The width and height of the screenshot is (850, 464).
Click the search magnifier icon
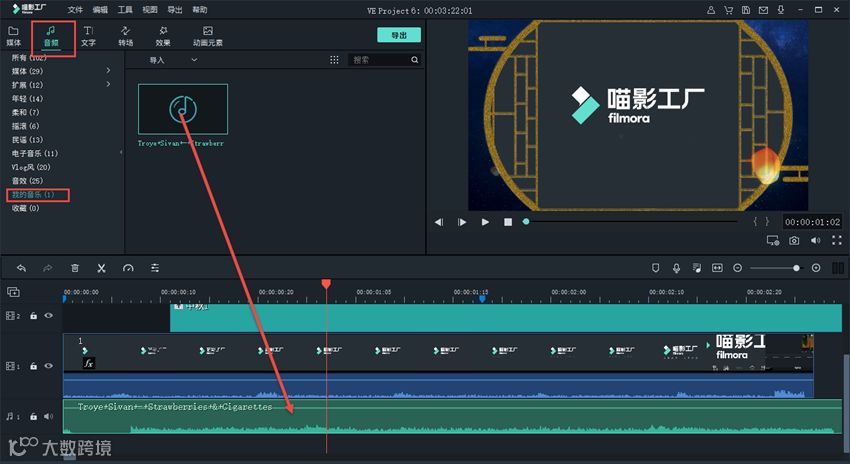[415, 60]
